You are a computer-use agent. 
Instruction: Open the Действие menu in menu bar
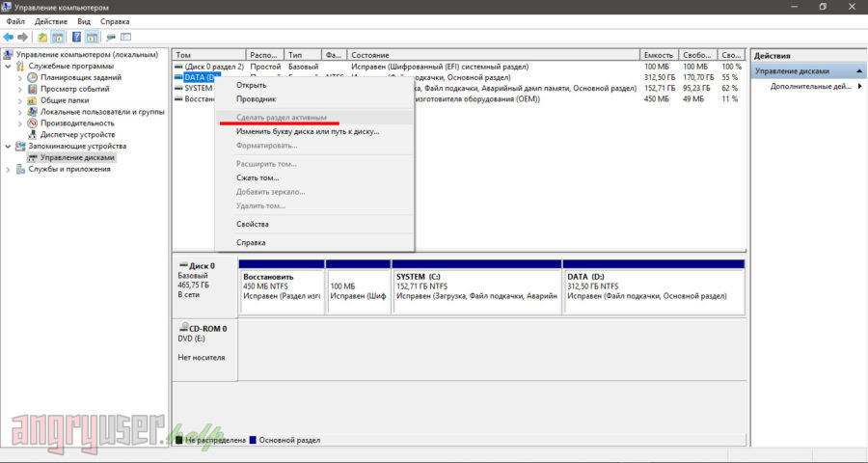50,20
